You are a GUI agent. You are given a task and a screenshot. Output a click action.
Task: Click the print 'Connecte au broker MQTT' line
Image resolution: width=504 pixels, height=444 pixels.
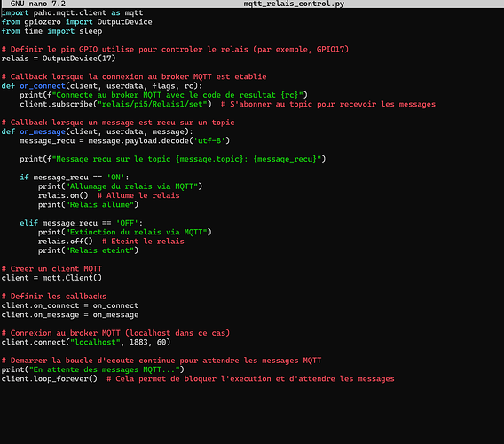coord(163,95)
